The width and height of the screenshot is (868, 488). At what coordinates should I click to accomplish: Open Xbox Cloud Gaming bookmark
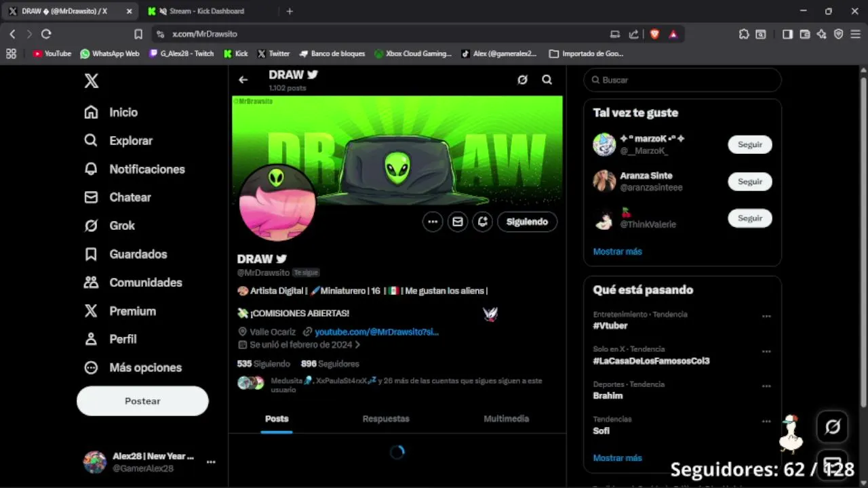pyautogui.click(x=413, y=54)
